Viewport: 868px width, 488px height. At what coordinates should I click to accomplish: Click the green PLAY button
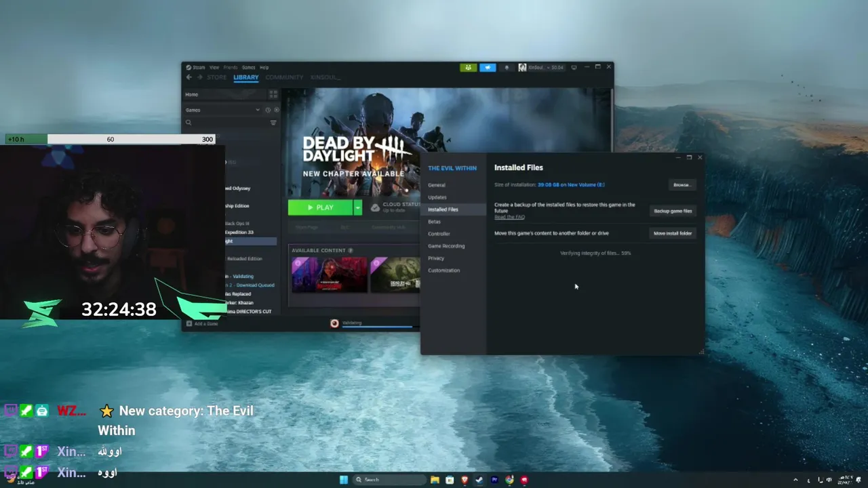click(320, 207)
